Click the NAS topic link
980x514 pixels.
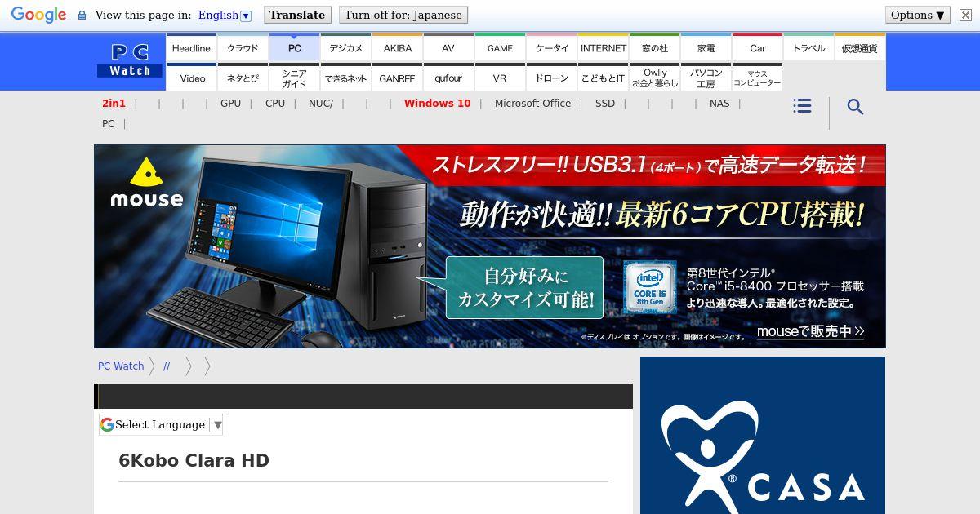coord(719,104)
